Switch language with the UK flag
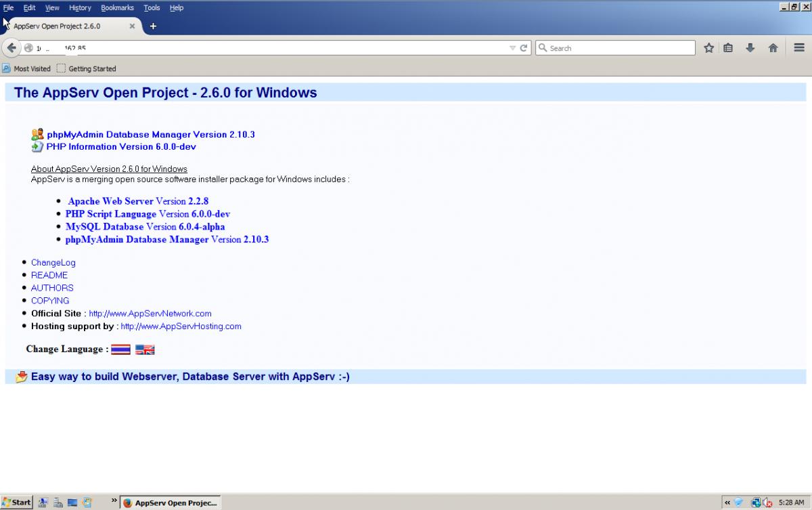The width and height of the screenshot is (812, 510). (x=145, y=349)
